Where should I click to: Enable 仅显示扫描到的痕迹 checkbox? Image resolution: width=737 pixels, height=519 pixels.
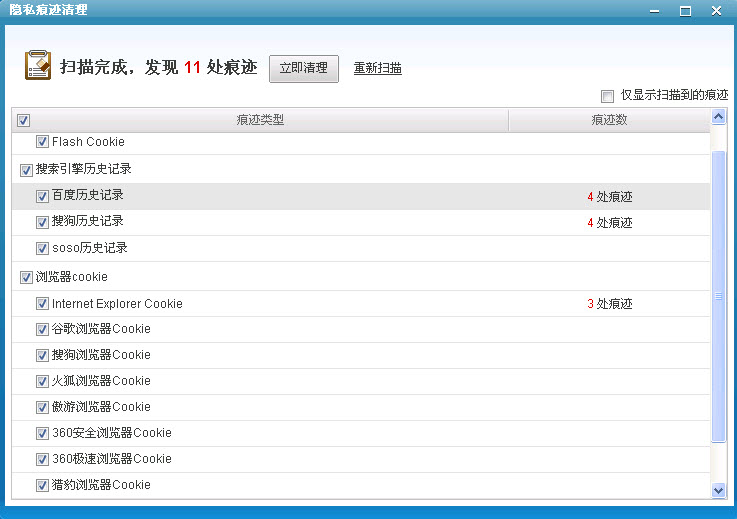coord(607,96)
